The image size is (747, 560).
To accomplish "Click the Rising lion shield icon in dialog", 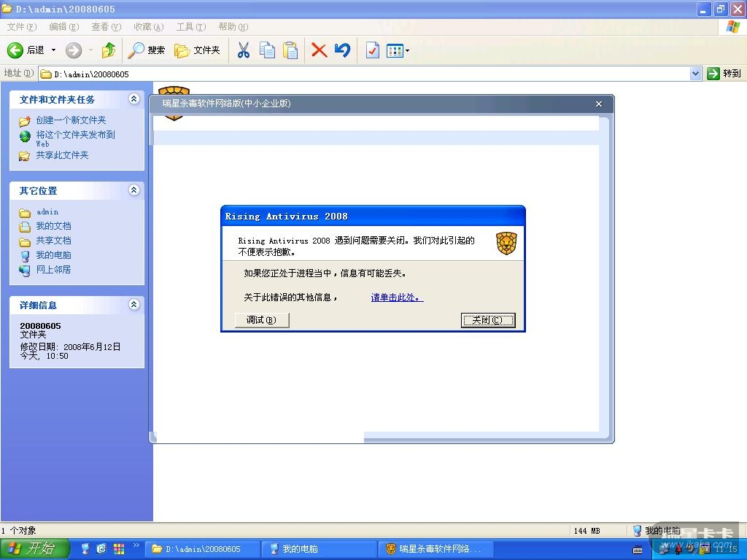I will [506, 244].
